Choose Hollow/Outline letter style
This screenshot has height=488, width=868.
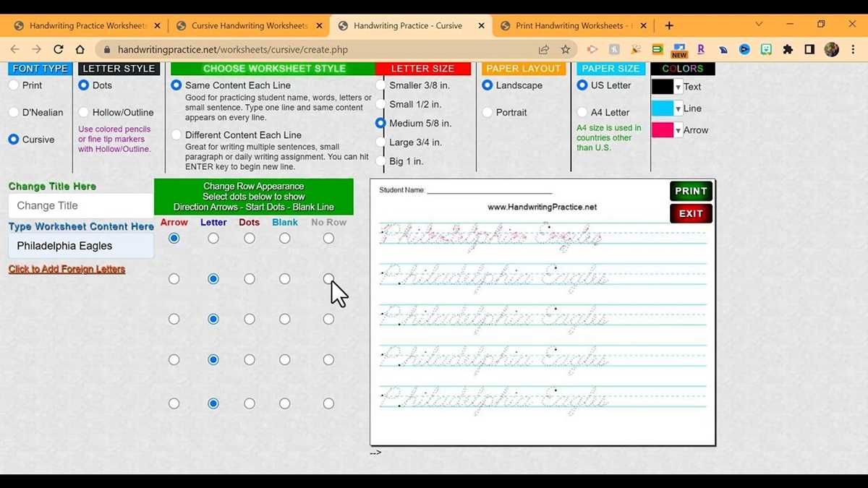84,112
